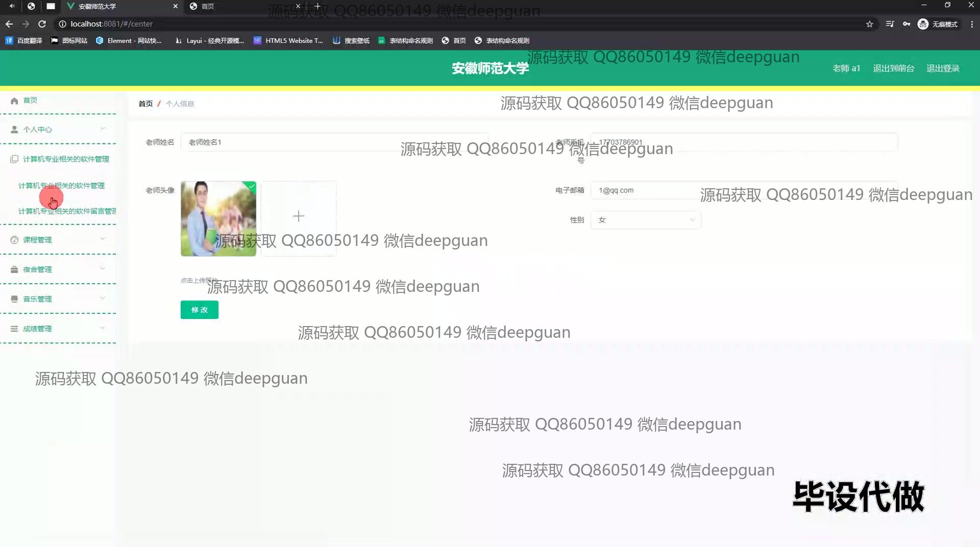
Task: Open the 性别 gender dropdown
Action: click(646, 220)
